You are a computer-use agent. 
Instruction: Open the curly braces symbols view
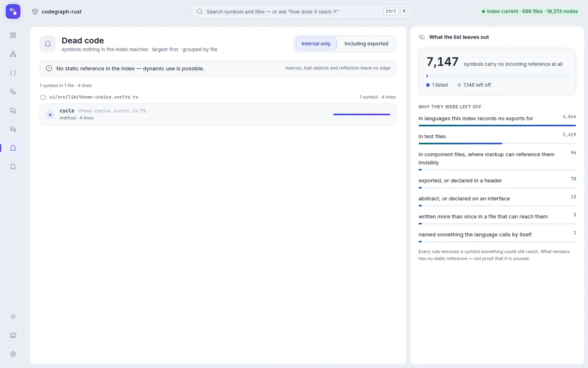pyautogui.click(x=13, y=73)
